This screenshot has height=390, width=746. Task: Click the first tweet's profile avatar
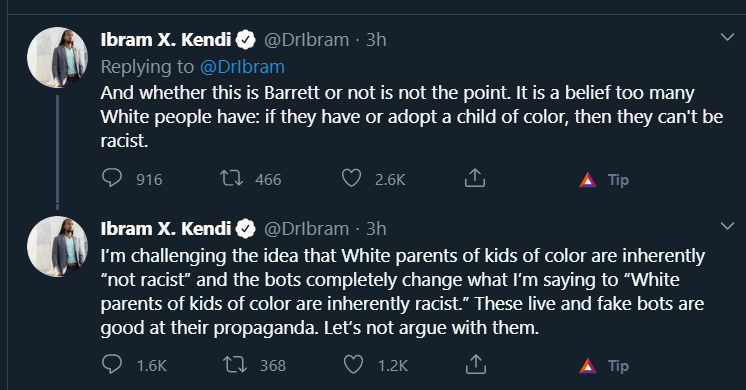click(x=57, y=58)
